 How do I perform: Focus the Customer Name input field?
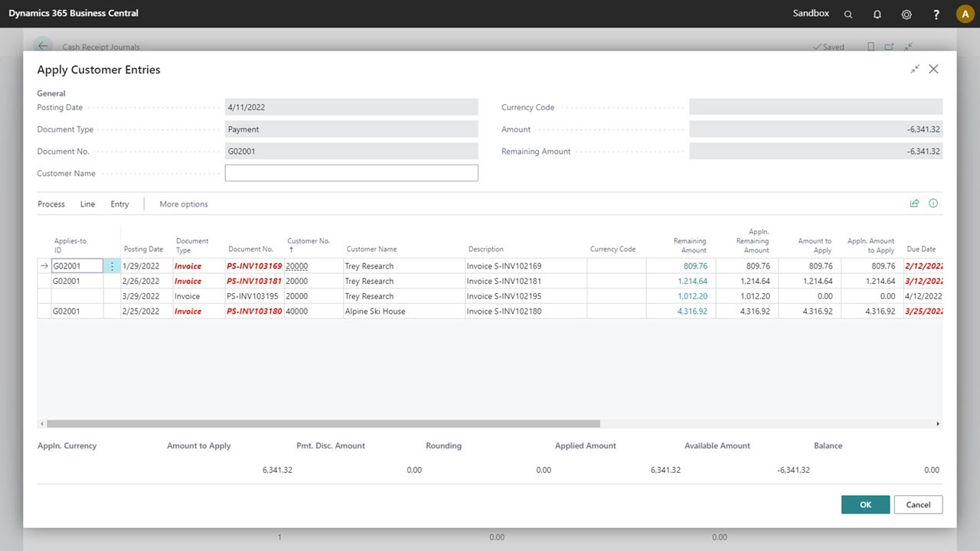pos(351,173)
